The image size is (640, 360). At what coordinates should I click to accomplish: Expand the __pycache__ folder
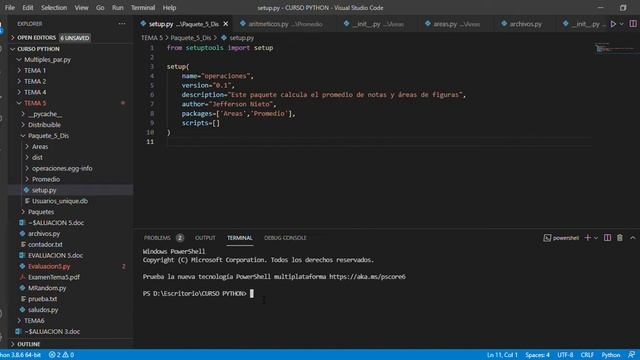click(45, 114)
